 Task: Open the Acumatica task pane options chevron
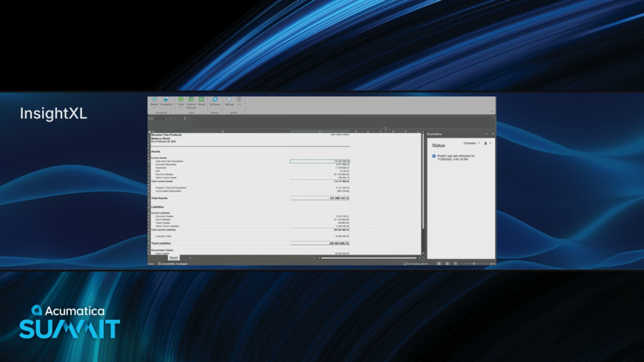pos(486,134)
